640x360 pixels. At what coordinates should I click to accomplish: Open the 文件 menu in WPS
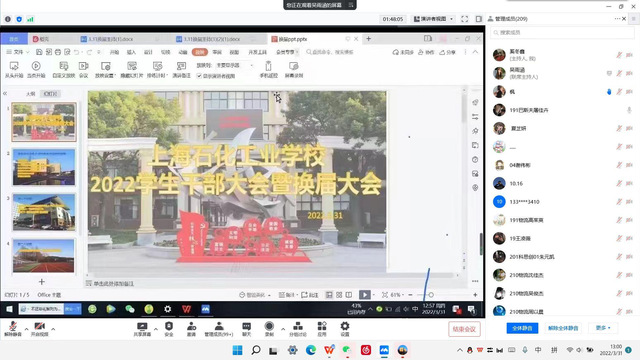click(18, 52)
